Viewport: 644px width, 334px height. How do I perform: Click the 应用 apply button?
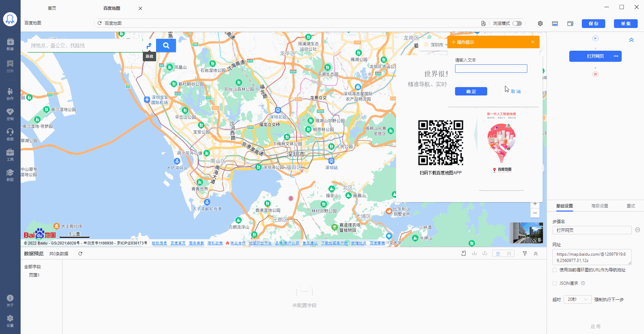(x=595, y=326)
